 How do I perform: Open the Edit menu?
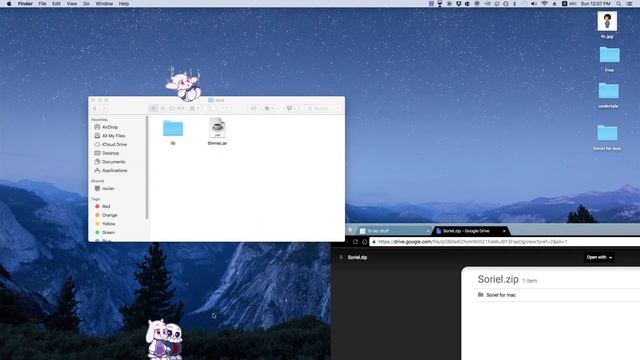56,4
